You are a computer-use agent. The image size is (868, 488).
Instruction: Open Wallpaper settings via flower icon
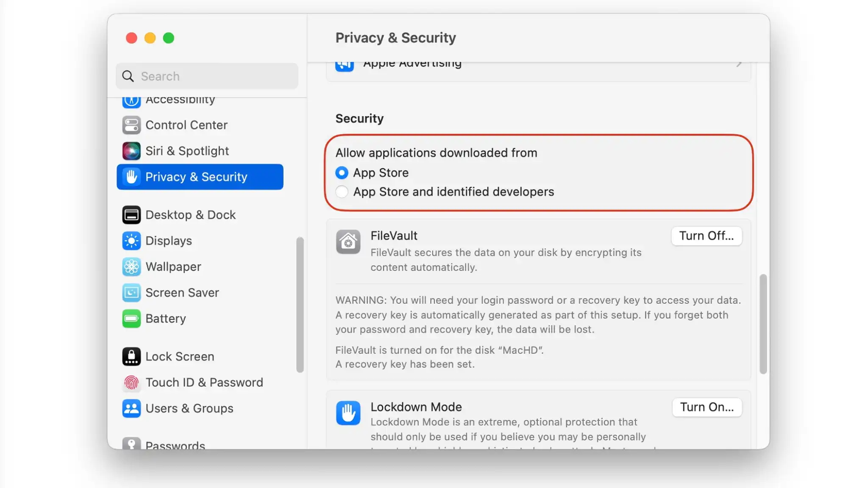tap(131, 267)
